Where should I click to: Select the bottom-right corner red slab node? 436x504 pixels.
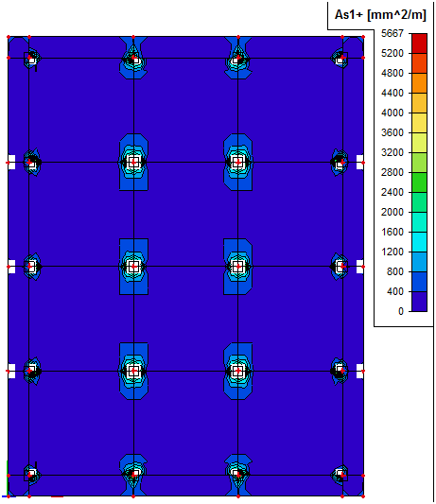363,496
